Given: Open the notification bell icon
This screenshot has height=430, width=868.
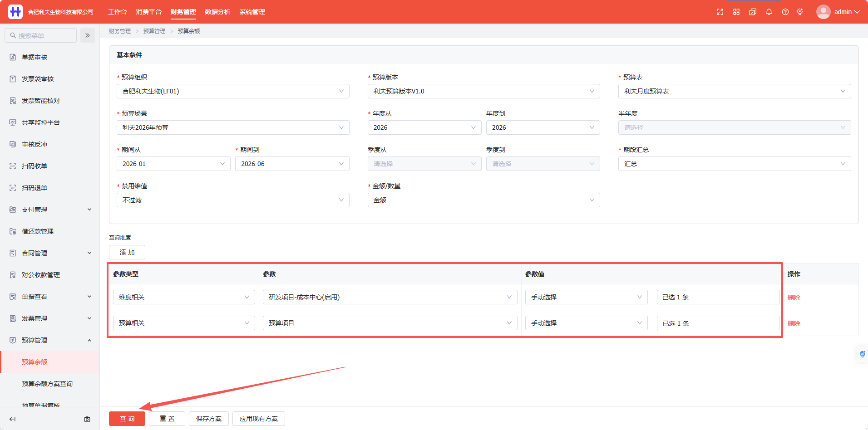Looking at the screenshot, I should 769,12.
